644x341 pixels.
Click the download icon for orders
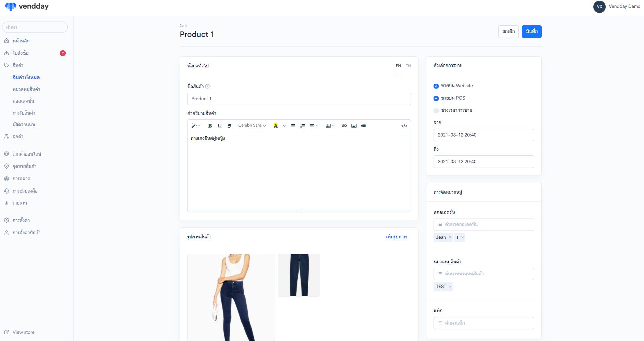(7, 53)
